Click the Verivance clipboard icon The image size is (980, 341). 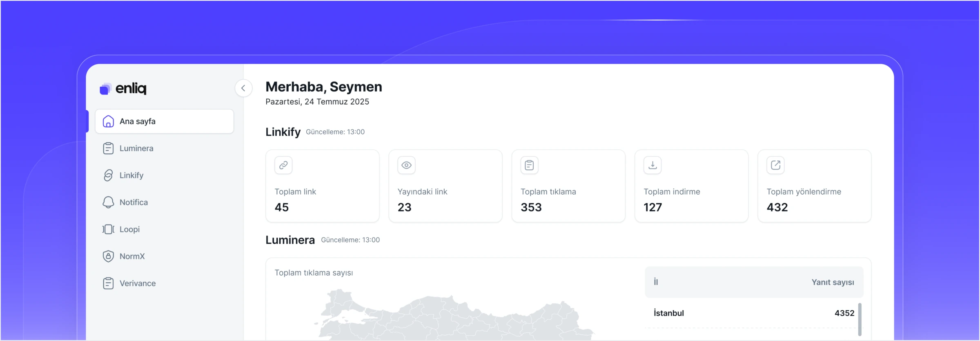click(x=108, y=283)
